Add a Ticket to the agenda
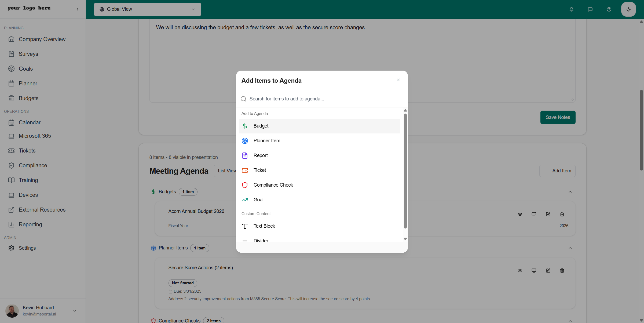This screenshot has height=323, width=644. [x=319, y=170]
